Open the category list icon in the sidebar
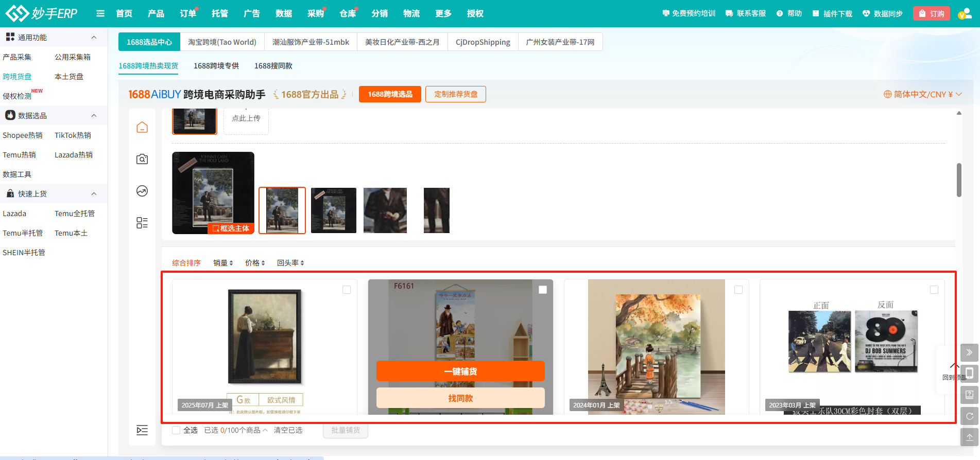The width and height of the screenshot is (980, 460). coord(142,223)
